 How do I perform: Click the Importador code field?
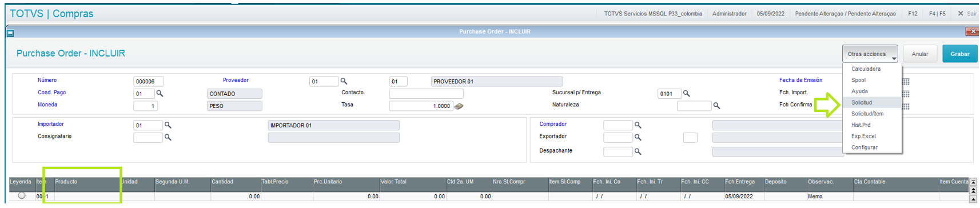coord(148,125)
